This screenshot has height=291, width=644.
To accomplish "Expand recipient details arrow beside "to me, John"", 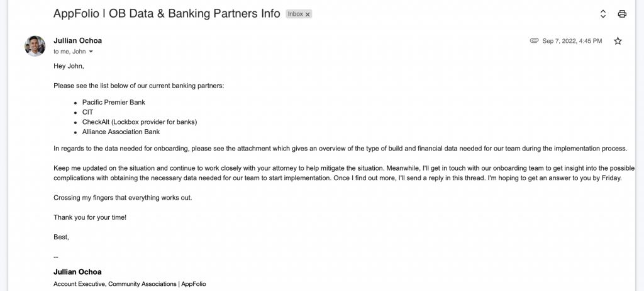I will coord(91,52).
